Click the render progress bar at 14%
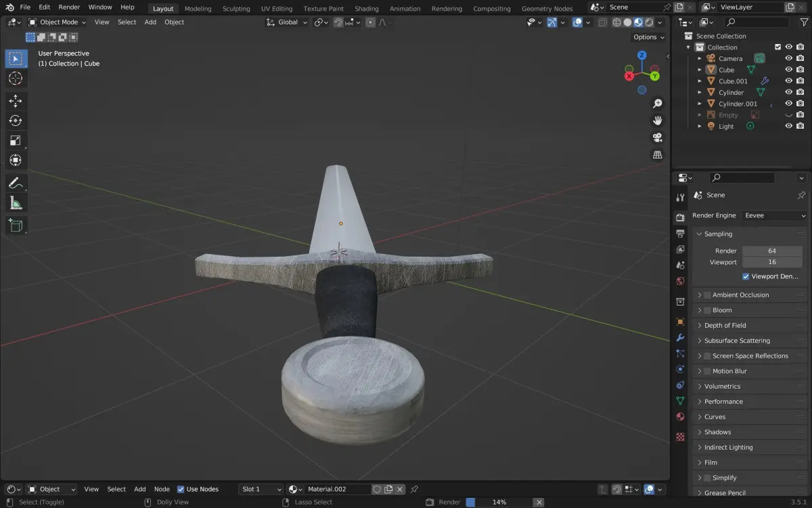The image size is (812, 508). 499,503
